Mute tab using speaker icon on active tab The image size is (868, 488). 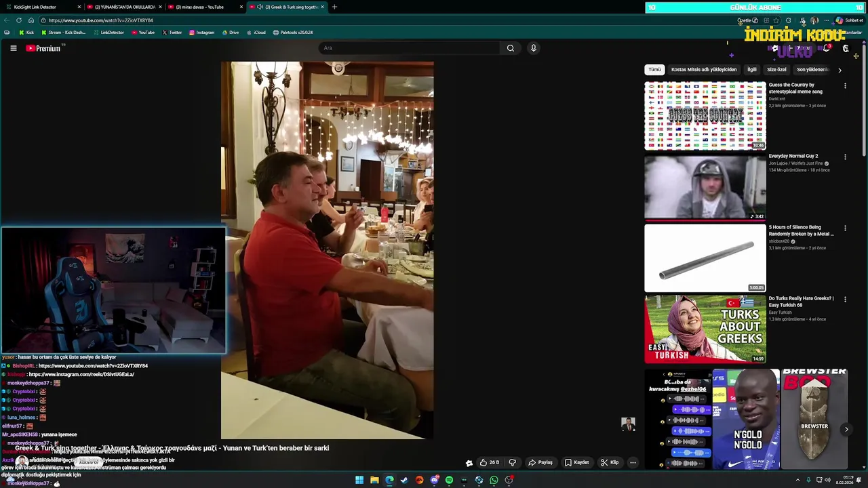(260, 7)
